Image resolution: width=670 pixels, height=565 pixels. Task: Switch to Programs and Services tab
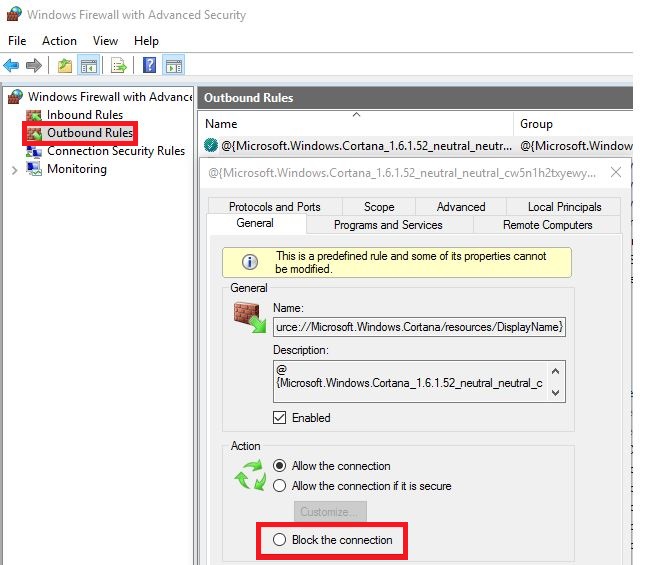coord(388,225)
